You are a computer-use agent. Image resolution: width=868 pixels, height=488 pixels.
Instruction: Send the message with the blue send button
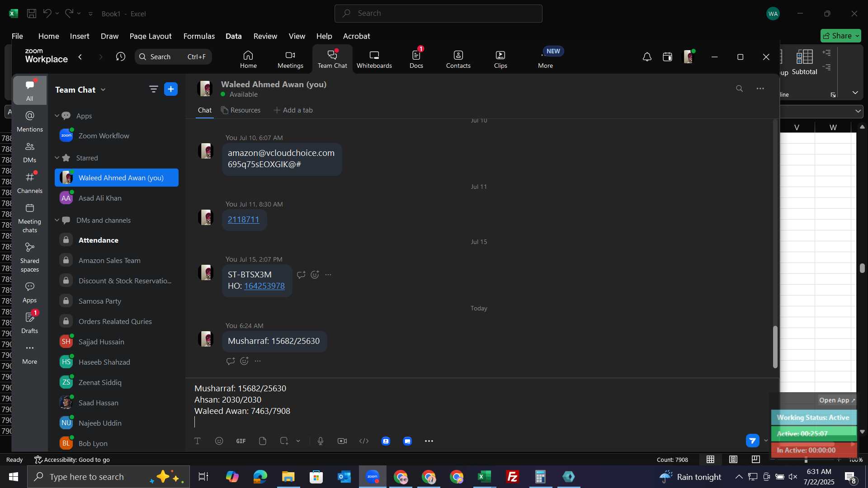point(753,441)
